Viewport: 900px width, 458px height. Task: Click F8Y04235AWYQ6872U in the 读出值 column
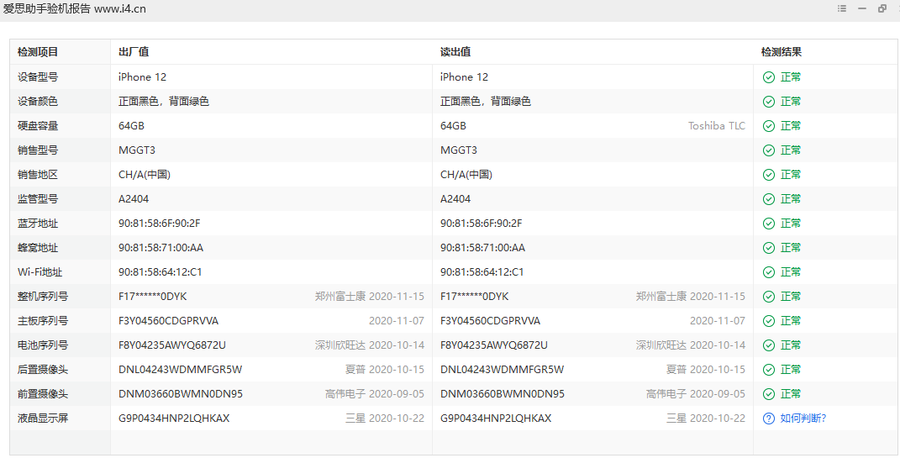(x=494, y=346)
